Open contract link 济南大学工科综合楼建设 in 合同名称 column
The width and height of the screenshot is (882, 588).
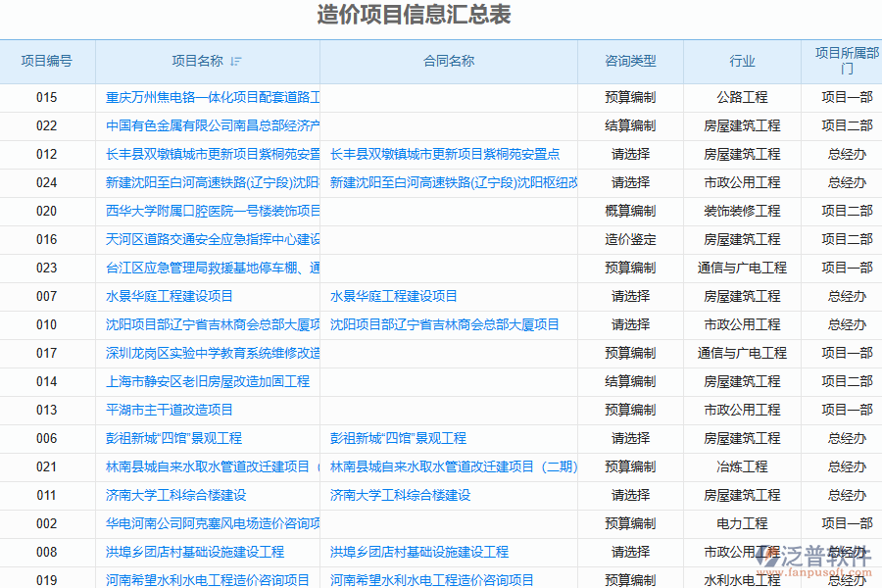(400, 495)
